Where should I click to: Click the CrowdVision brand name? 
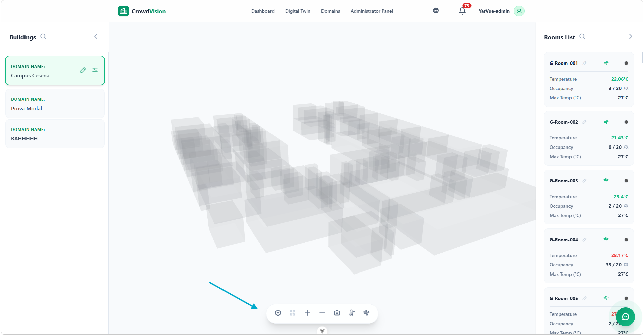click(x=149, y=11)
